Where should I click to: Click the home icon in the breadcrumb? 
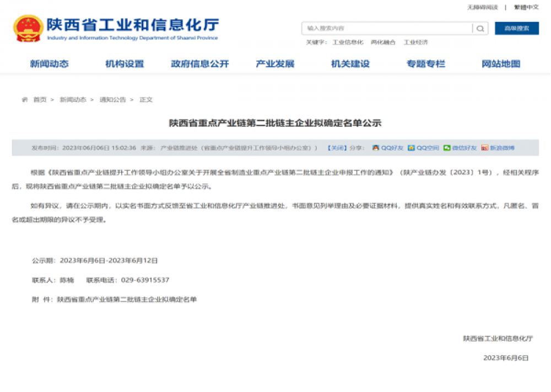click(24, 100)
